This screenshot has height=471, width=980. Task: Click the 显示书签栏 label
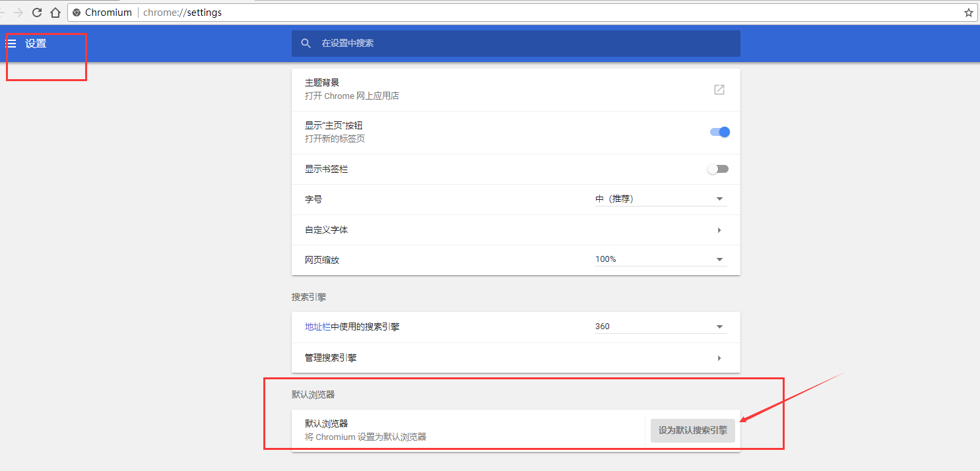tap(326, 170)
